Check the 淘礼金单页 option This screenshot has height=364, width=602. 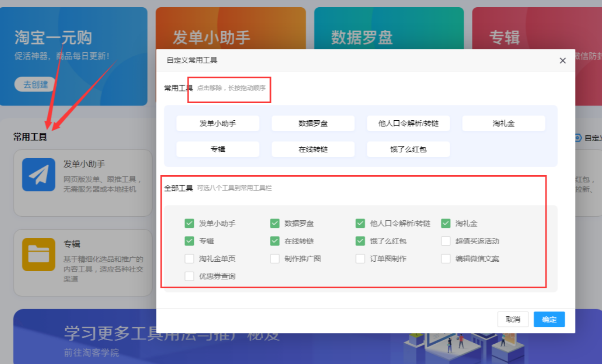pos(189,259)
